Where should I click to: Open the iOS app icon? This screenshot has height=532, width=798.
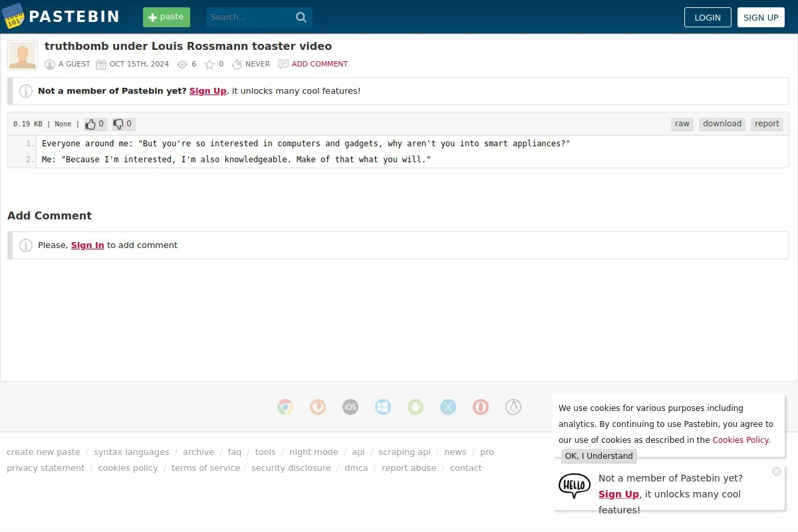(350, 407)
